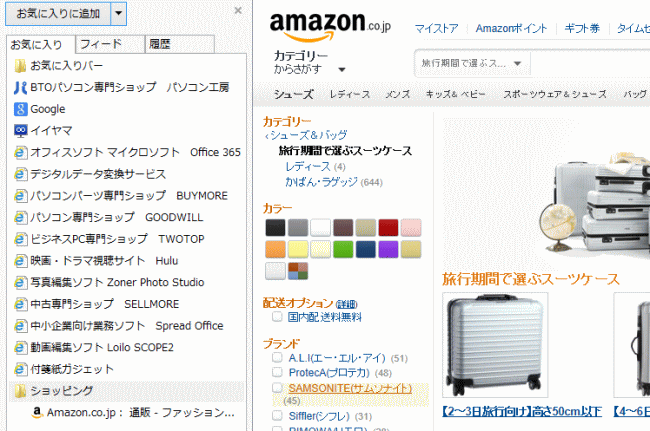The width and height of the screenshot is (650, 431).
Task: Click the GOODWILL favorite page icon
Action: point(20,217)
